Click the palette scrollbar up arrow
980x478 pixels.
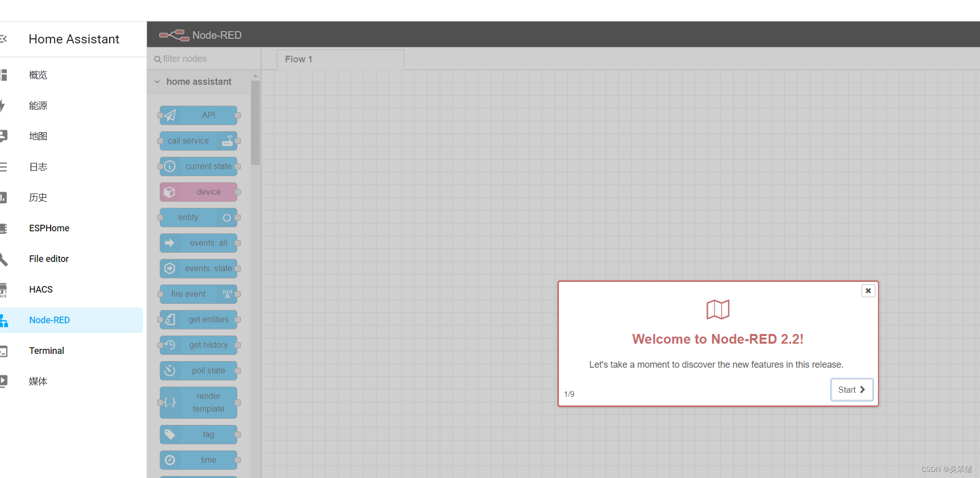point(255,76)
